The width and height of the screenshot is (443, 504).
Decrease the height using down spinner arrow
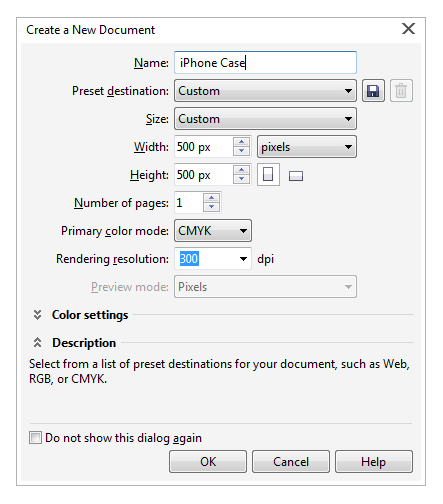click(241, 179)
